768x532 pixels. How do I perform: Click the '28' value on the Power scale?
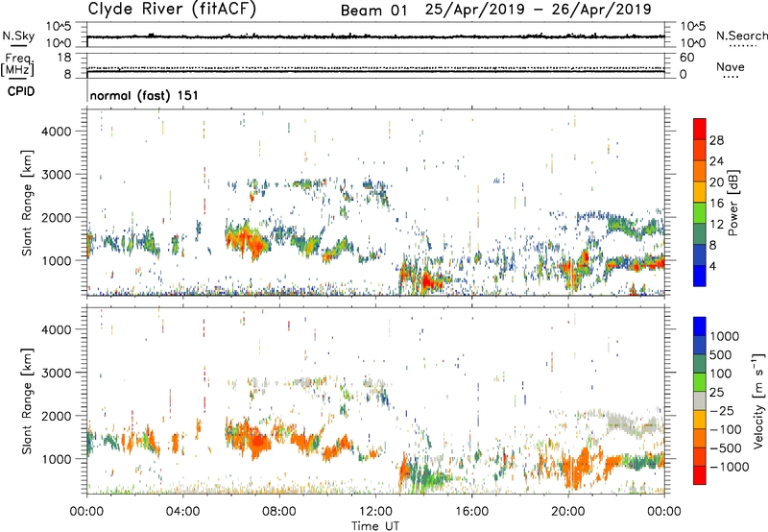tap(716, 140)
